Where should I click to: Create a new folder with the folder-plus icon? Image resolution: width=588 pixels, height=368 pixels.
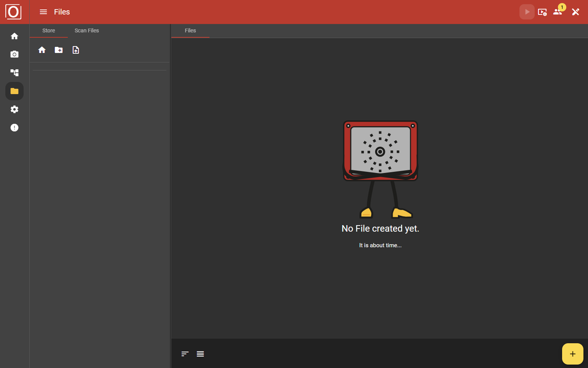59,50
